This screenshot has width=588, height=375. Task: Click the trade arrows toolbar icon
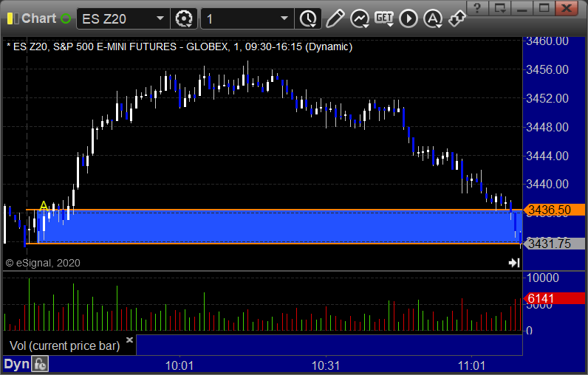tap(457, 18)
